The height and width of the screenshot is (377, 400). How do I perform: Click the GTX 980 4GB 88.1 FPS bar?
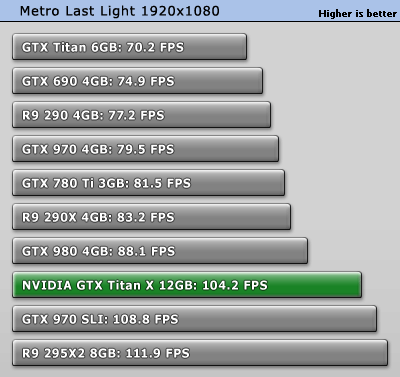coord(160,251)
